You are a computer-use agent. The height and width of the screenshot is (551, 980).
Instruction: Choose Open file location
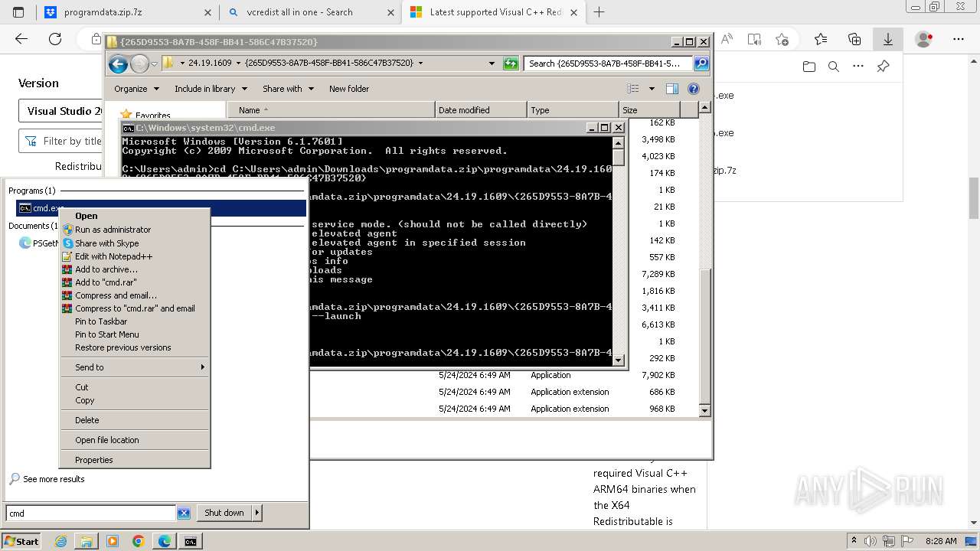[134, 440]
